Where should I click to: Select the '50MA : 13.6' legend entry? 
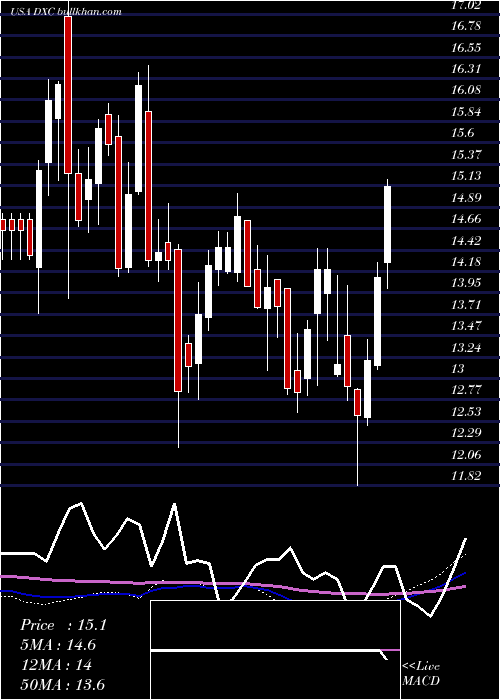tap(62, 685)
